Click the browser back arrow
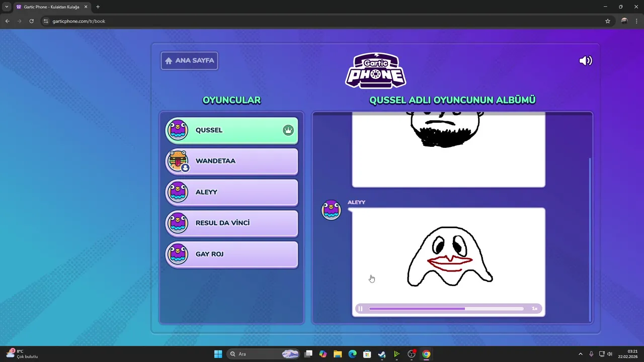Viewport: 644px width, 362px height. [7, 21]
